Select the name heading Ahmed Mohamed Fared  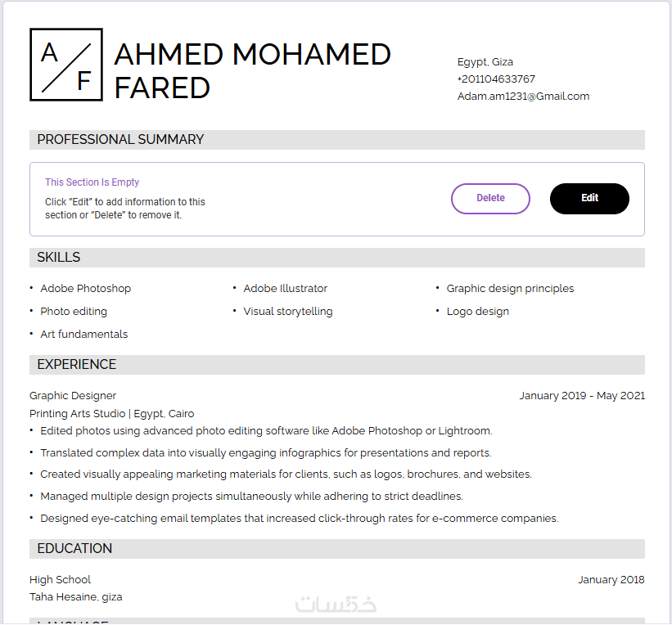pyautogui.click(x=252, y=70)
